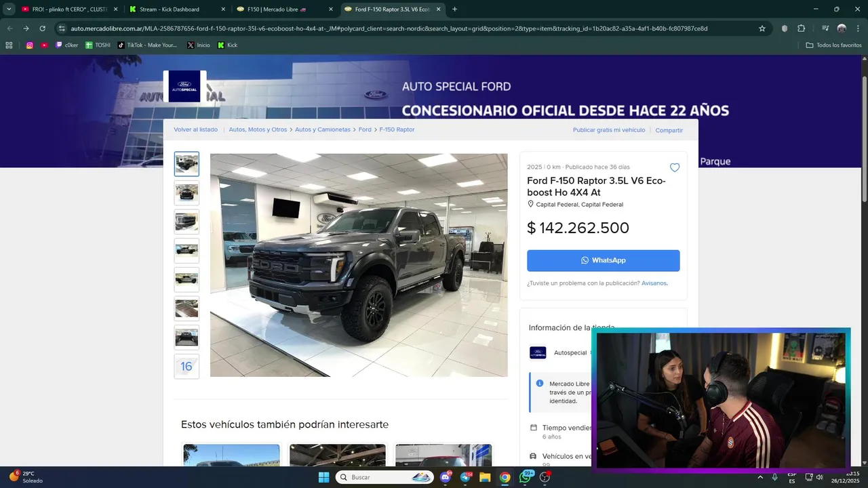This screenshot has width=868, height=488.
Task: Show hidden tray icons chevron
Action: [x=759, y=477]
